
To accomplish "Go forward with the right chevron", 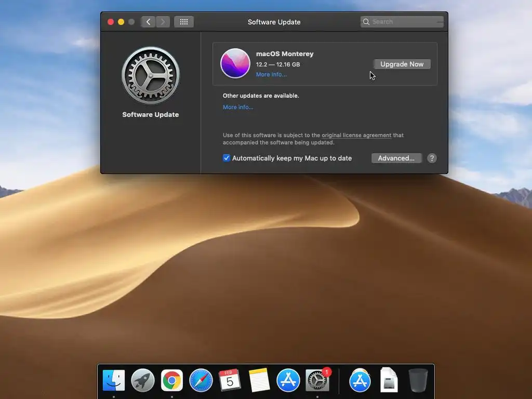I will pos(163,22).
